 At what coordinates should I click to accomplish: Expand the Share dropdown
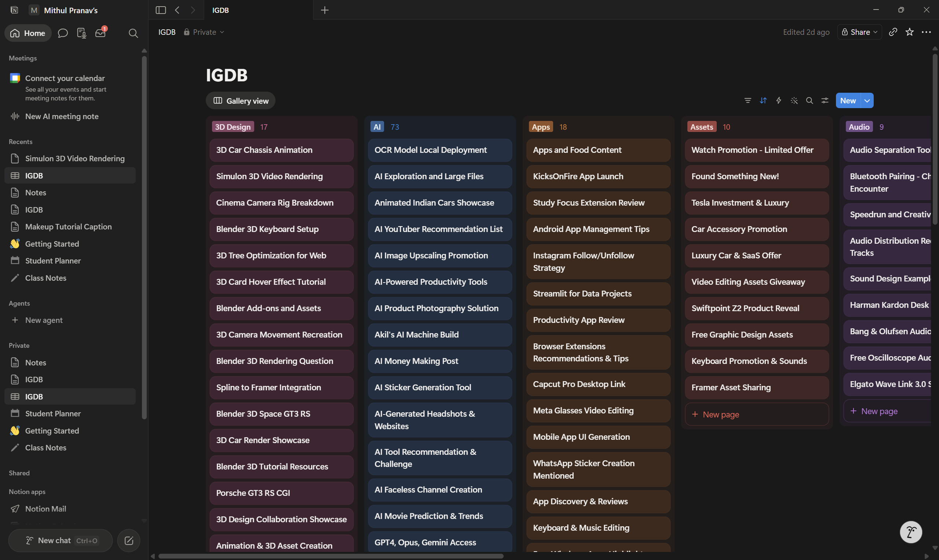point(859,32)
